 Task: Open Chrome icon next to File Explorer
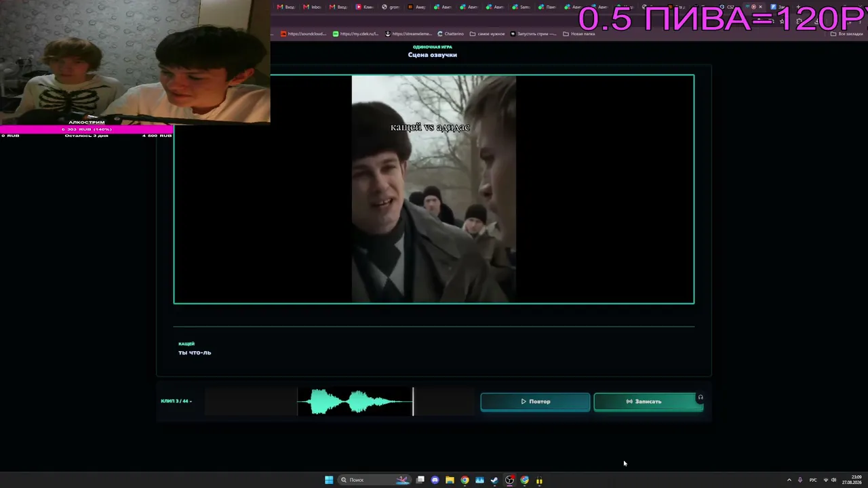465,480
